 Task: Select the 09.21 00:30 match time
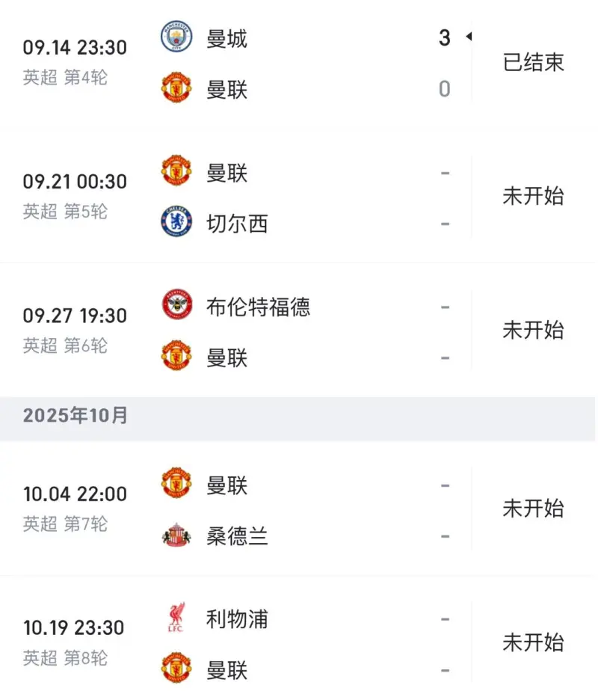[75, 182]
